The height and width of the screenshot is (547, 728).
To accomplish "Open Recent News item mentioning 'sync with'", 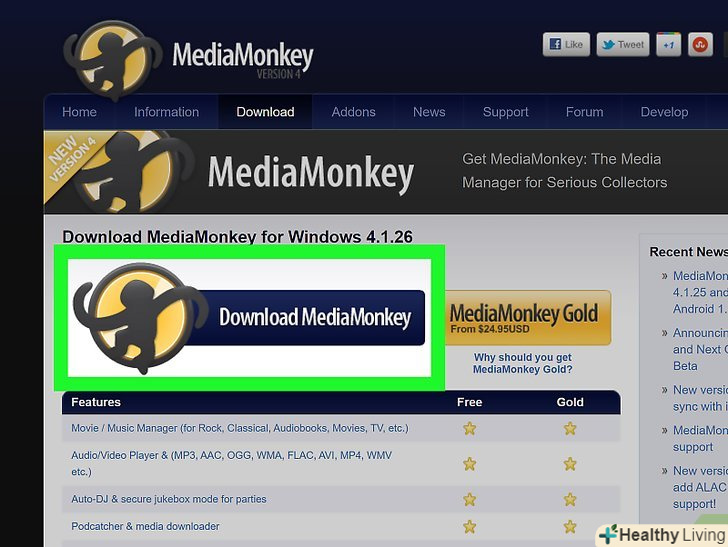I will [700, 398].
